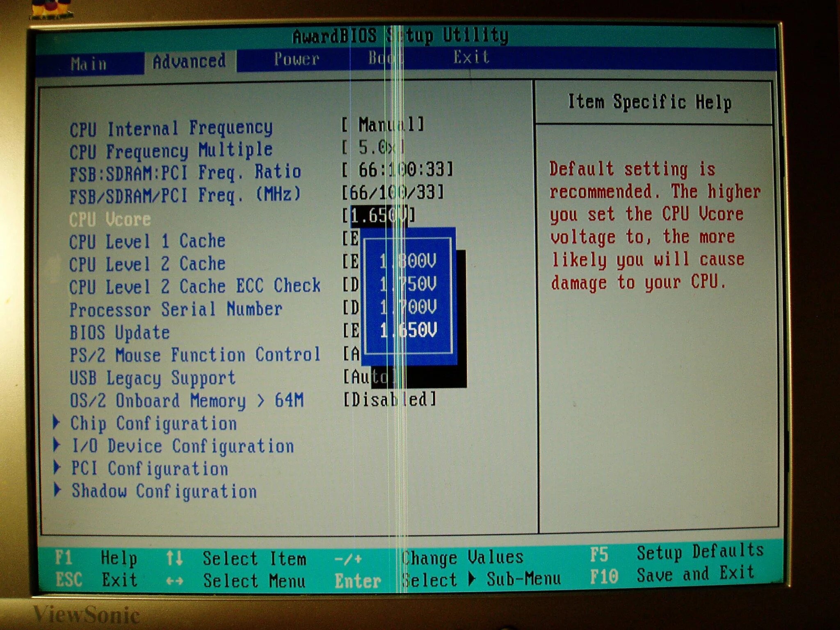Select the CPU Vcore label
The height and width of the screenshot is (630, 840).
click(x=110, y=219)
